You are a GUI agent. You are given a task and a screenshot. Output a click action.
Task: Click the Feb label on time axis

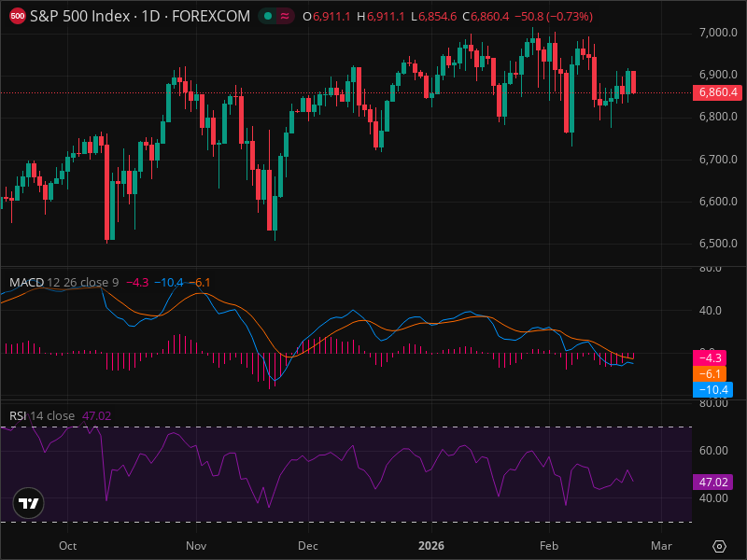click(549, 546)
